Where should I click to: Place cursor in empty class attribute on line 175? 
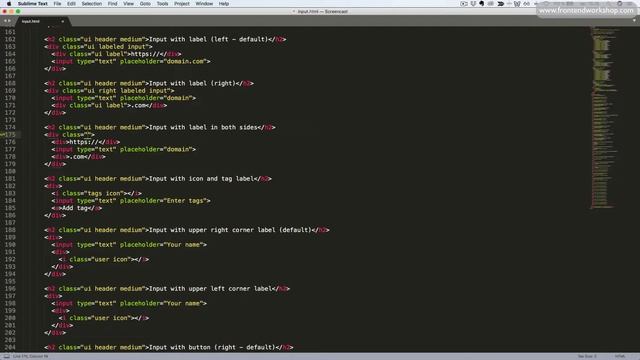point(88,135)
